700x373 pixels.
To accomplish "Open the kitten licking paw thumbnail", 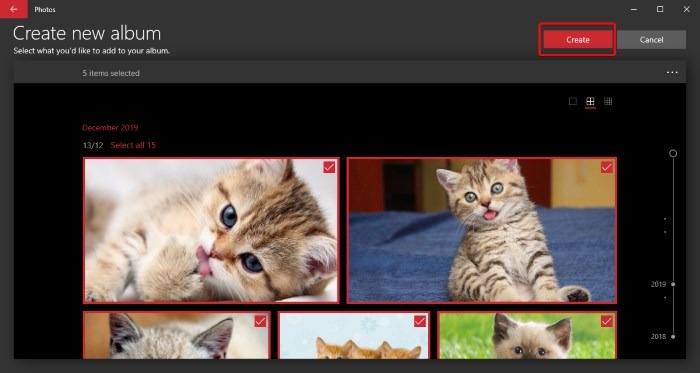I will click(211, 231).
